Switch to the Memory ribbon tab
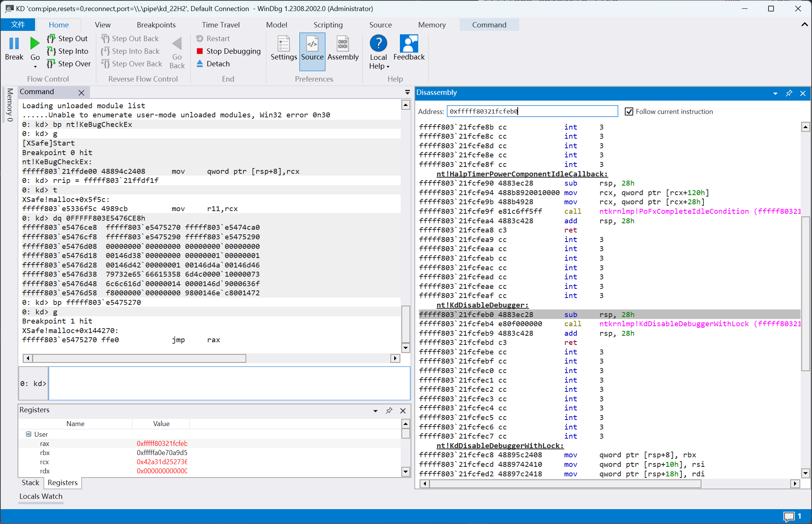 tap(432, 25)
